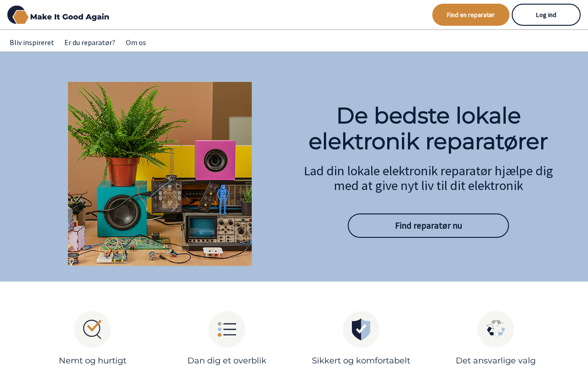
Task: Click the shield checkmark icon
Action: 361,329
